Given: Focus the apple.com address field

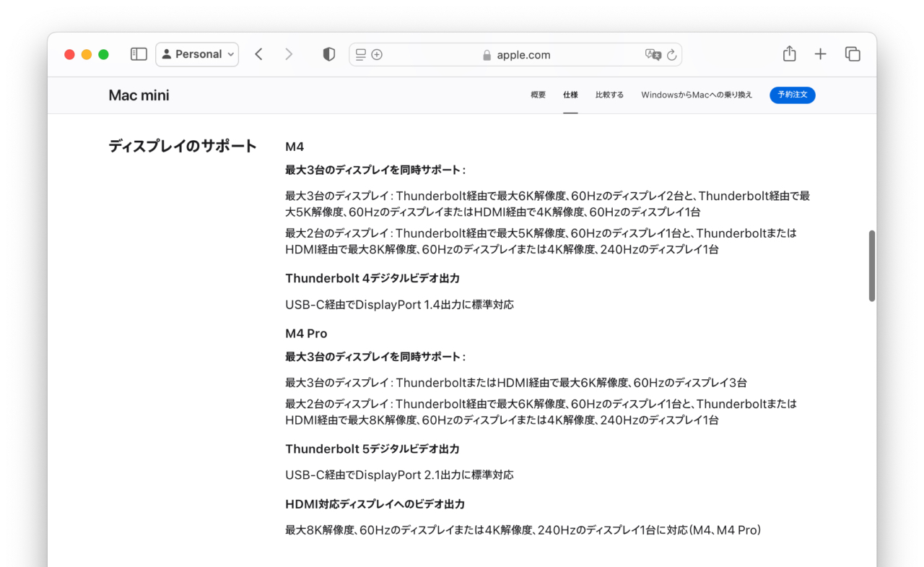Looking at the screenshot, I should (x=515, y=55).
